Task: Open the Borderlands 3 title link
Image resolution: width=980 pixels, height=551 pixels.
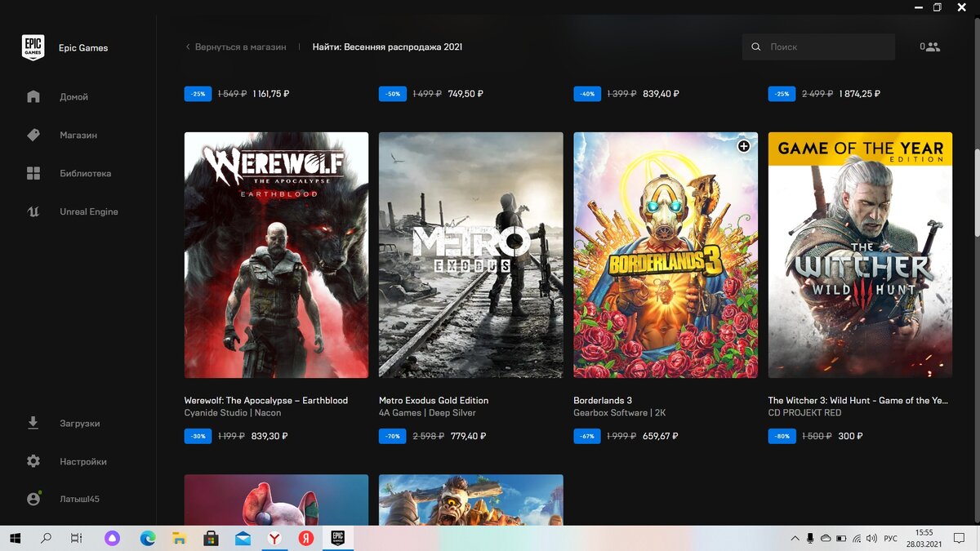Action: click(x=603, y=401)
